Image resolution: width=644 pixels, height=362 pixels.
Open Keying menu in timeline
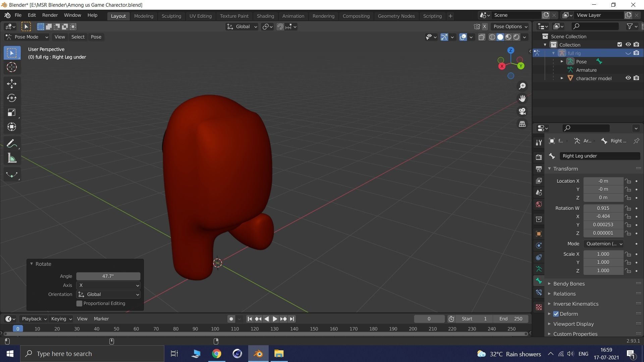pos(61,319)
